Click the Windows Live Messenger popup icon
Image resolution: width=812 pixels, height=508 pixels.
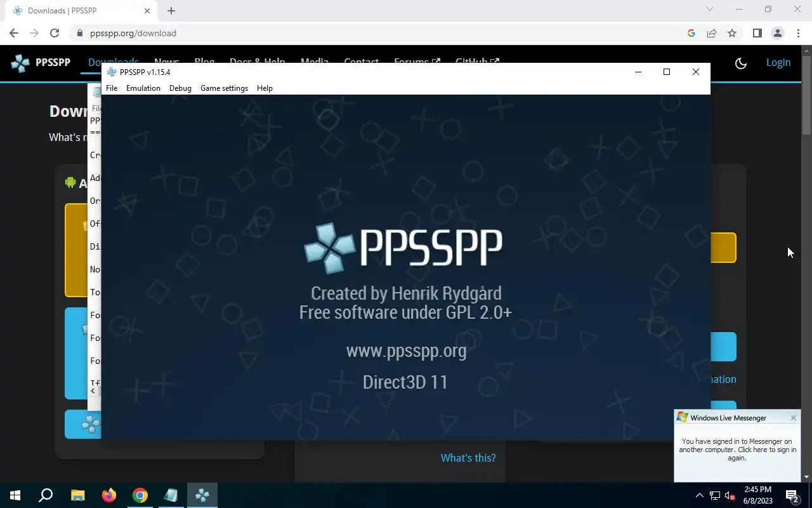(x=683, y=417)
